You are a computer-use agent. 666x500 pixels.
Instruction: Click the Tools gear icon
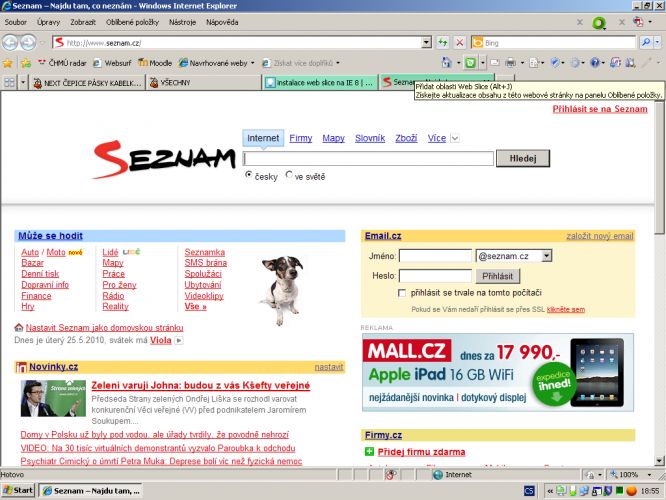[575, 63]
